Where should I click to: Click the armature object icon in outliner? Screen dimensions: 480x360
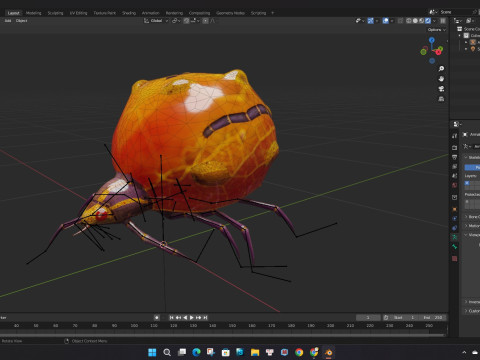[473, 42]
